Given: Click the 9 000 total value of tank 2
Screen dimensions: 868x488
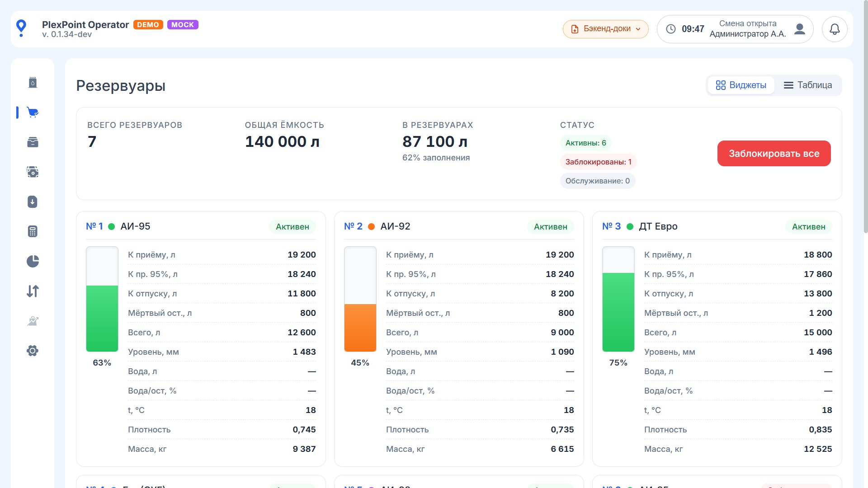Looking at the screenshot, I should click(562, 333).
